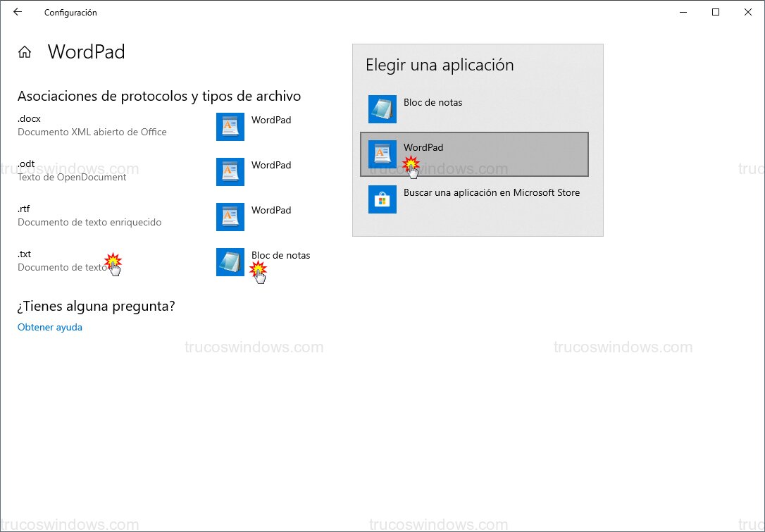The height and width of the screenshot is (532, 765).
Task: Choose Buscar una aplicación en Microsoft Store
Action: coord(491,192)
